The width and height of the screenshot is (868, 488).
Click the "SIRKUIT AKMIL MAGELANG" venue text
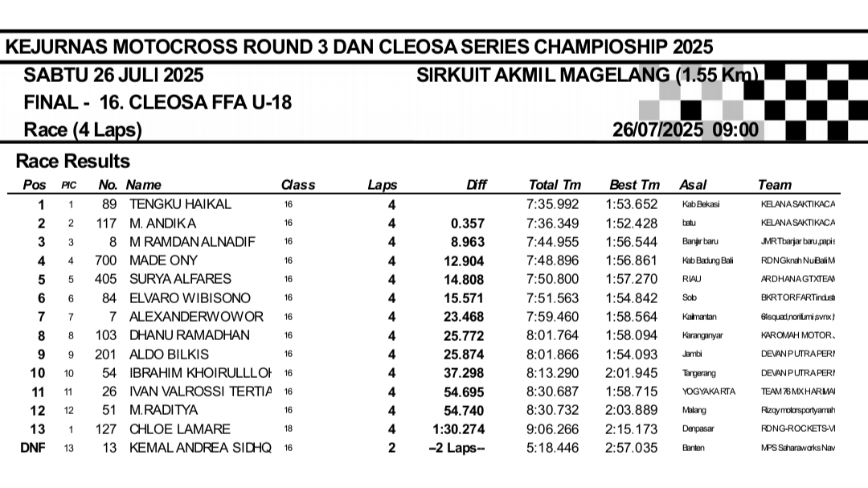(x=587, y=76)
